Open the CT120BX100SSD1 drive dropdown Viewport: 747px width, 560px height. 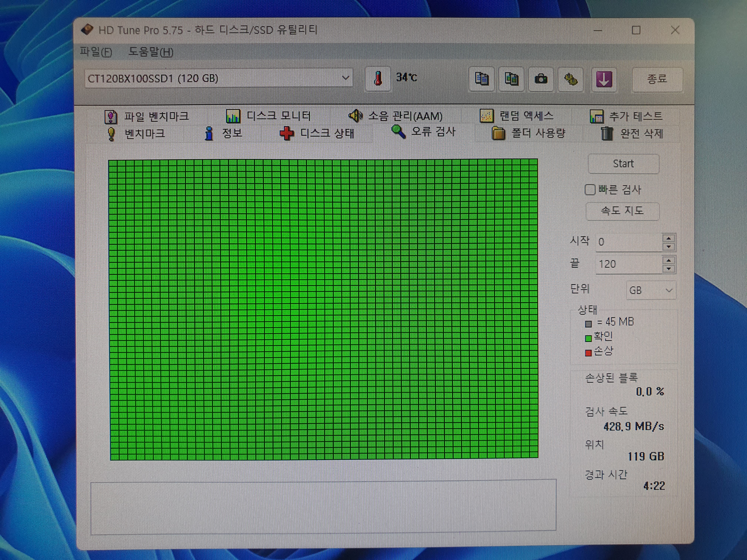(345, 78)
